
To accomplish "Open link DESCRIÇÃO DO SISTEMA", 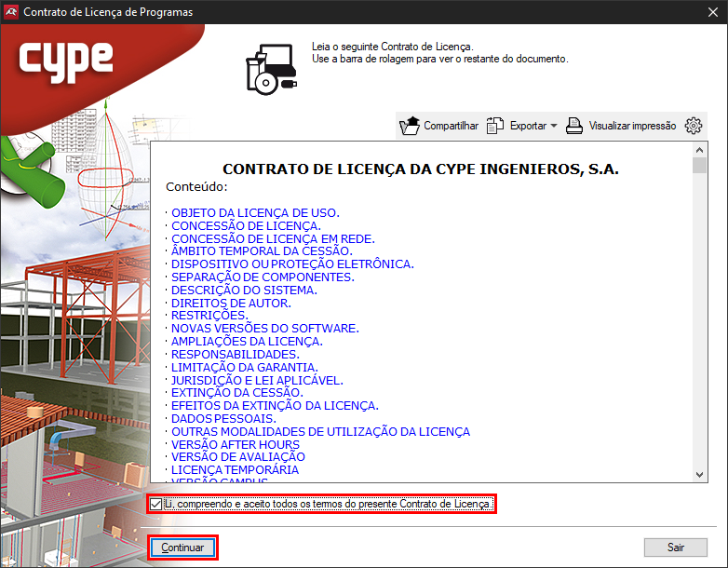I will pos(244,291).
